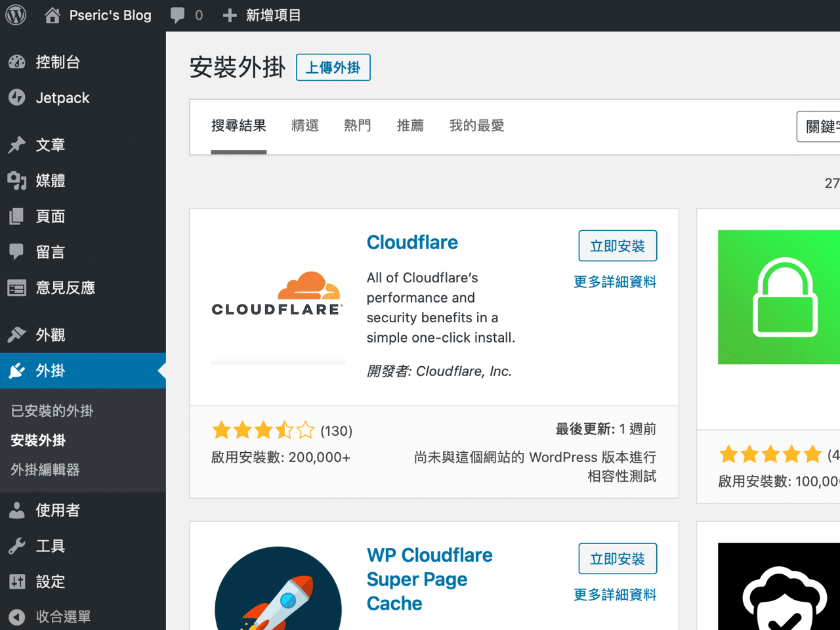Click the 媒體 media icon
Viewport: 840px width, 630px height.
17,180
